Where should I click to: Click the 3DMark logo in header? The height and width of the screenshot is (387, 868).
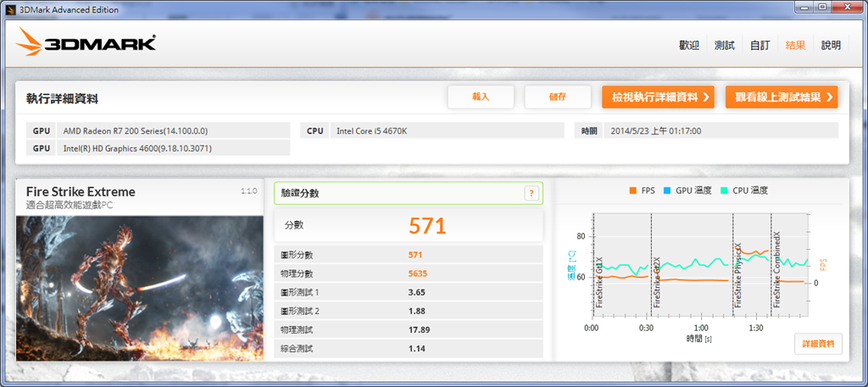[86, 42]
